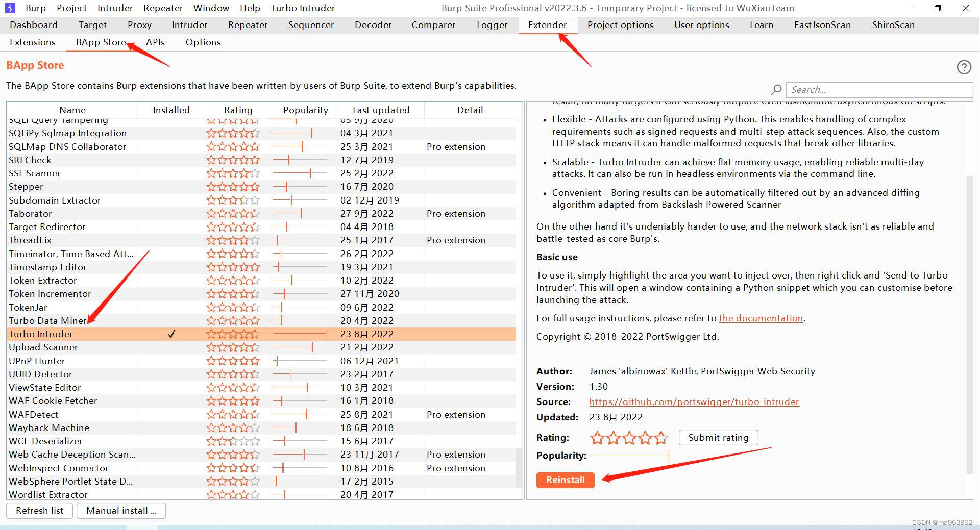This screenshot has width=980, height=530.
Task: Switch to the APIs sub-tab
Action: [155, 42]
